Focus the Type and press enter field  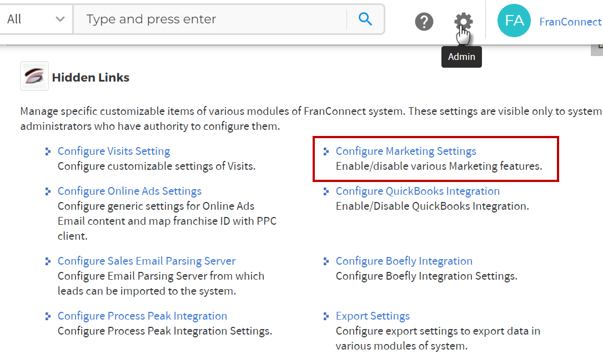pyautogui.click(x=210, y=19)
